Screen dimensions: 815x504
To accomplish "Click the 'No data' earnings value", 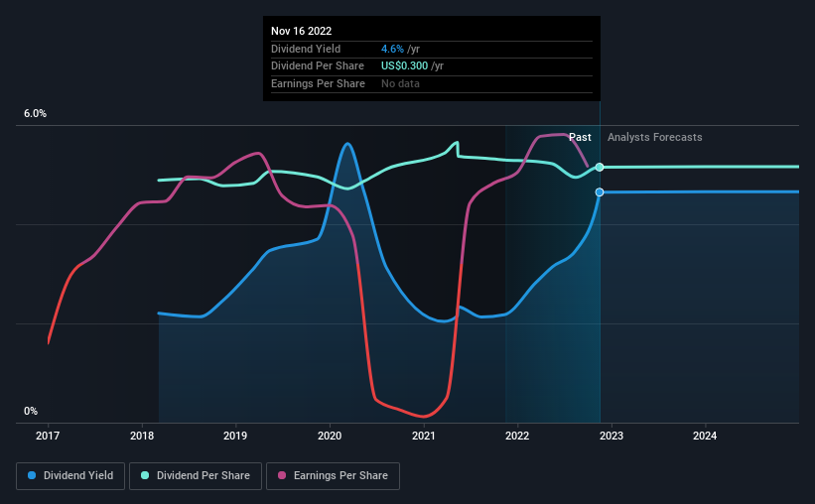I will click(400, 83).
